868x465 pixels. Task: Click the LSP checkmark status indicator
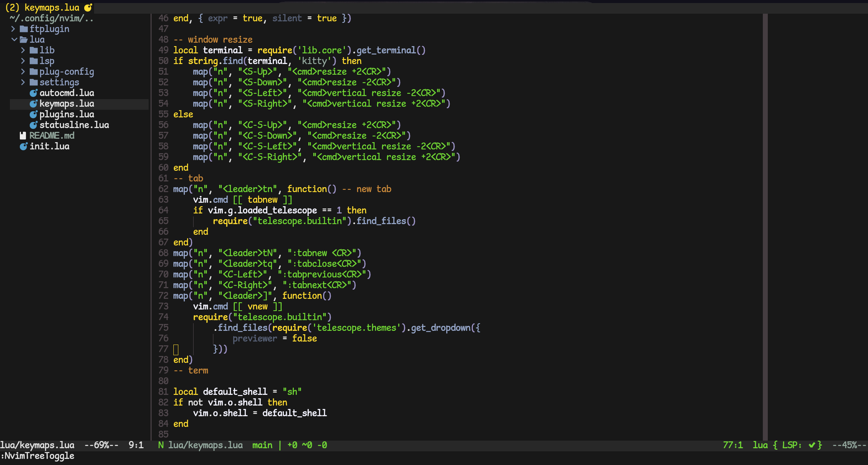pos(812,445)
